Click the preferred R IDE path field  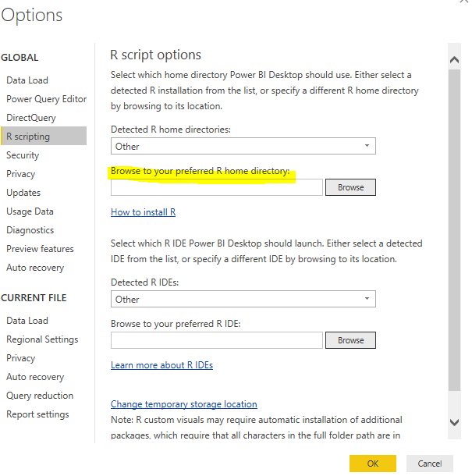[217, 340]
